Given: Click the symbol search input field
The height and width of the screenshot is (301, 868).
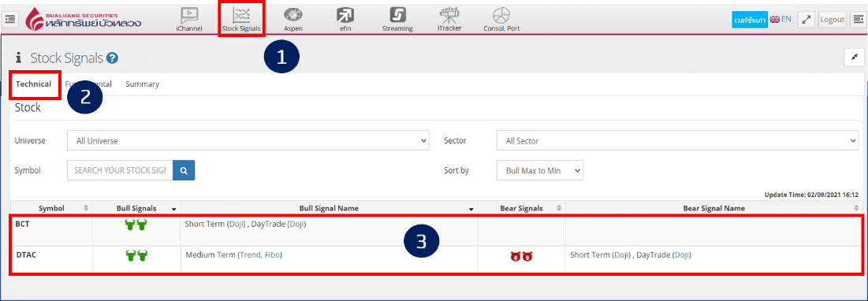Looking at the screenshot, I should (120, 171).
